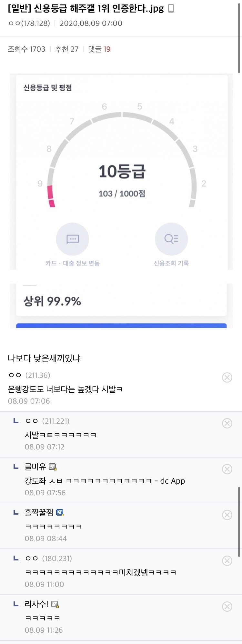Viewport: 242px width, 644px height.
Task: Click the pink segment of credit gauge
Action: click(x=51, y=195)
